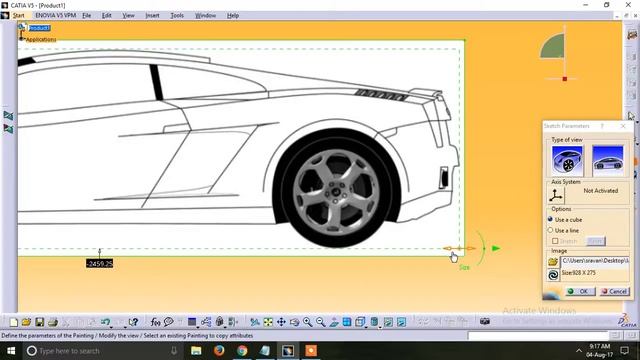The height and width of the screenshot is (360, 640).
Task: Open the View menu
Action: 128,16
